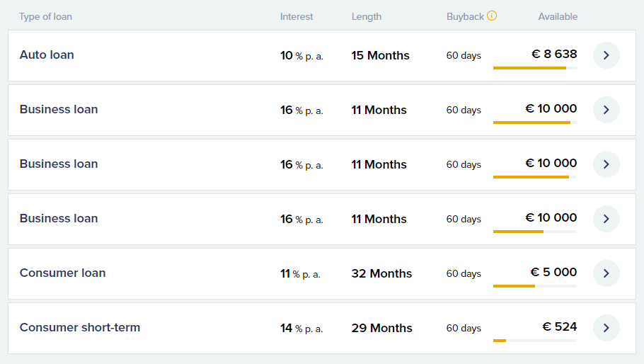This screenshot has width=644, height=364.
Task: Click the 29 Months length value
Action: [x=381, y=328]
